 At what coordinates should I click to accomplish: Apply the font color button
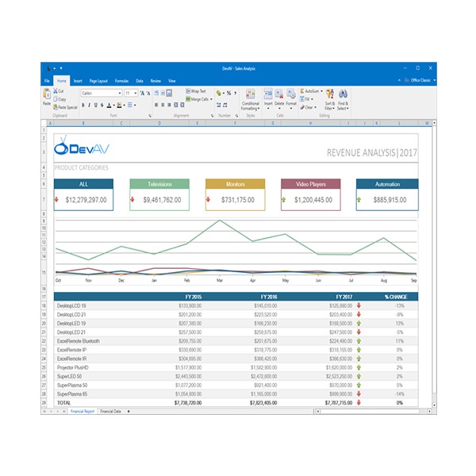pos(109,105)
